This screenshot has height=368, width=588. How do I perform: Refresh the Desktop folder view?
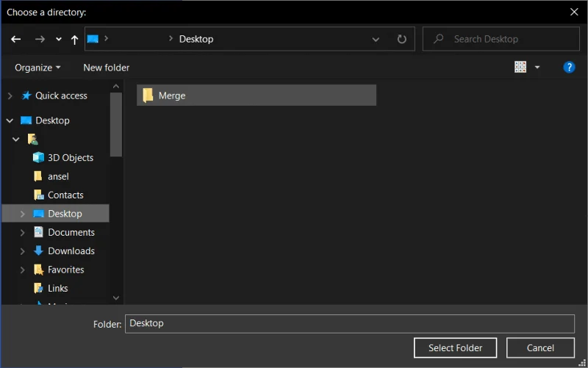tap(401, 39)
